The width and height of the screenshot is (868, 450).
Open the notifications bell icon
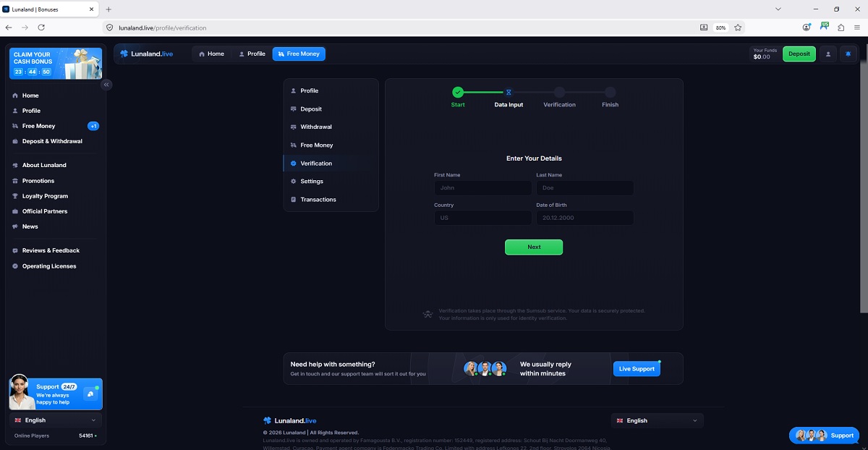point(848,54)
